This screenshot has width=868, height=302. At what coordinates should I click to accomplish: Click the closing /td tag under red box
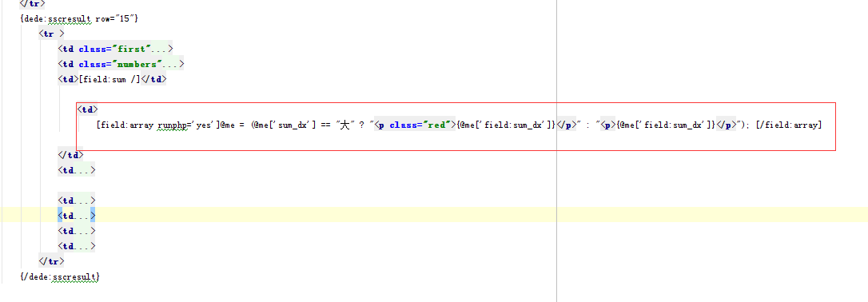point(71,155)
